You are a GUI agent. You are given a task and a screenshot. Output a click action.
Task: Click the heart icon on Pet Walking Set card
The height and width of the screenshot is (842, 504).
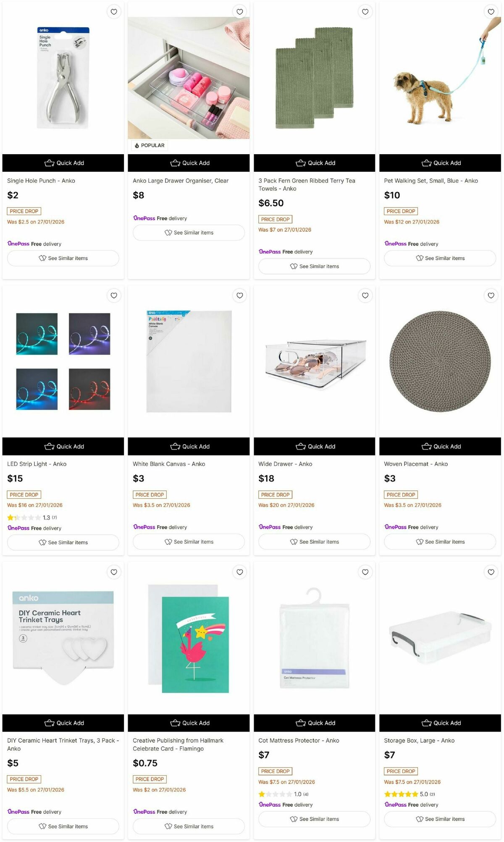[490, 12]
